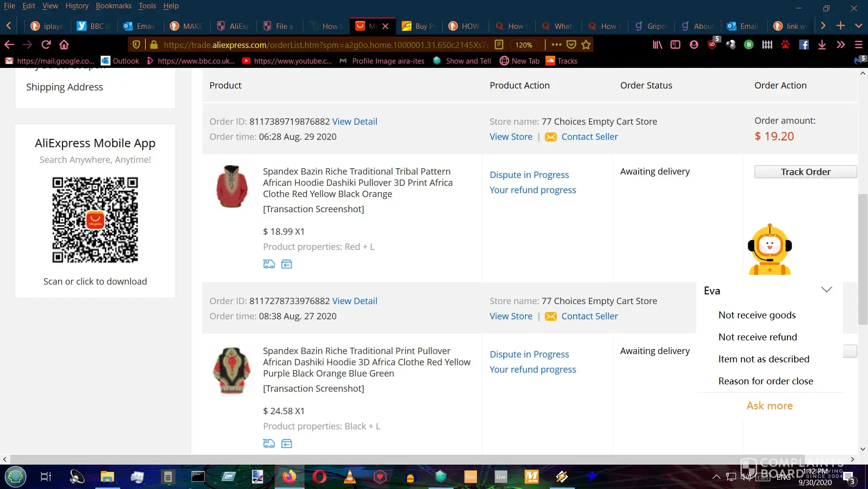
Task: Expand overflow toolbar chevron menu
Action: 841,45
